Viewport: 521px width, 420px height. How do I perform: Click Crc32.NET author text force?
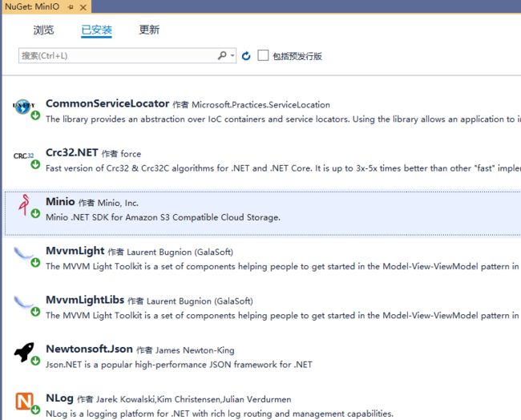tap(131, 154)
